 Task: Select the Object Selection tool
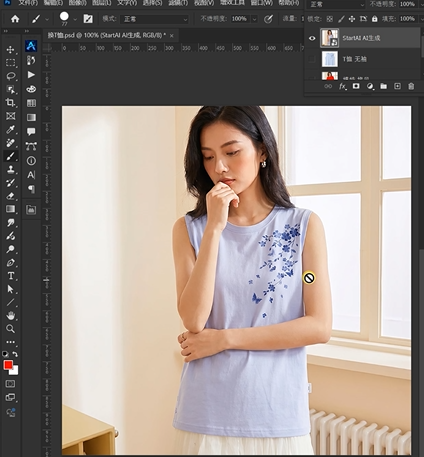pos(10,89)
